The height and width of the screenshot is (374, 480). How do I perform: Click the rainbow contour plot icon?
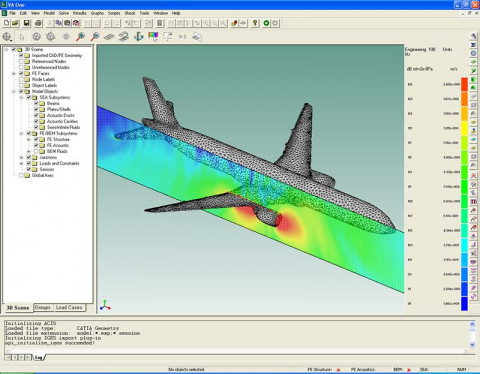click(153, 37)
